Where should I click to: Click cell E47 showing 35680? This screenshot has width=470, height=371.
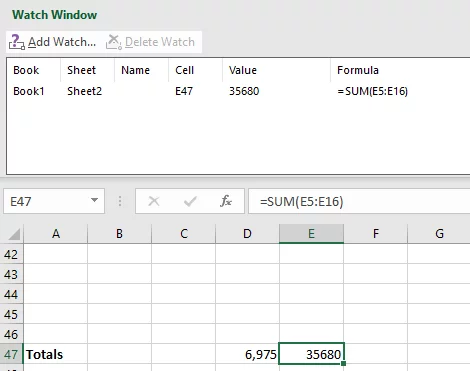pyautogui.click(x=311, y=354)
